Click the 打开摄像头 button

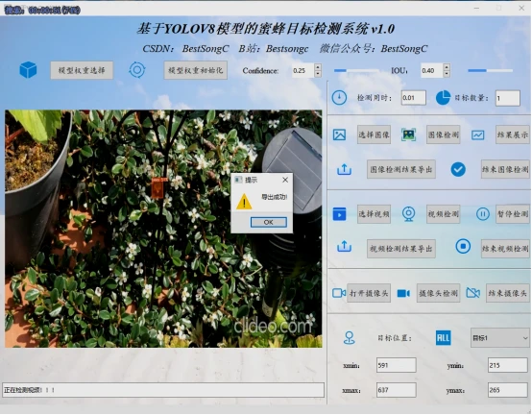click(369, 293)
